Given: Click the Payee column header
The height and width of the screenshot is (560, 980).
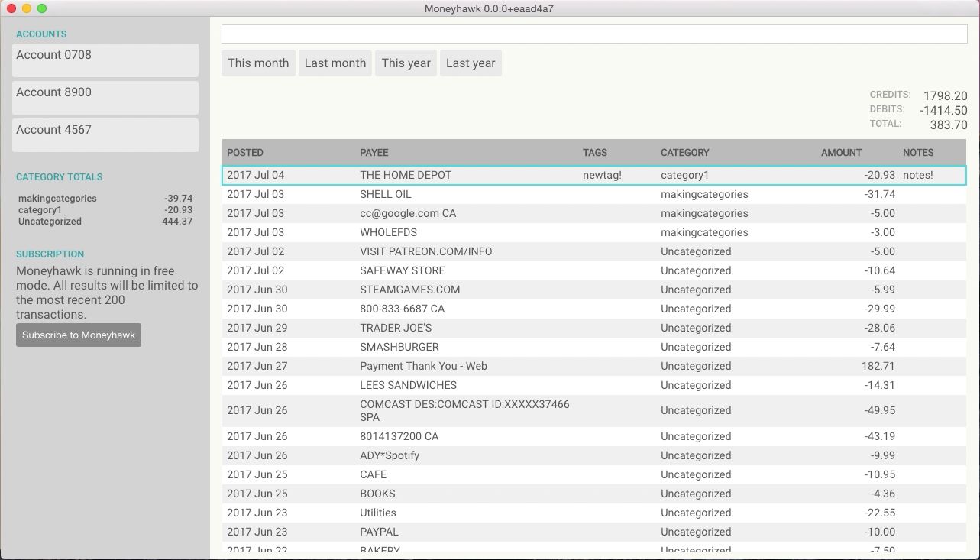Looking at the screenshot, I should pyautogui.click(x=374, y=153).
